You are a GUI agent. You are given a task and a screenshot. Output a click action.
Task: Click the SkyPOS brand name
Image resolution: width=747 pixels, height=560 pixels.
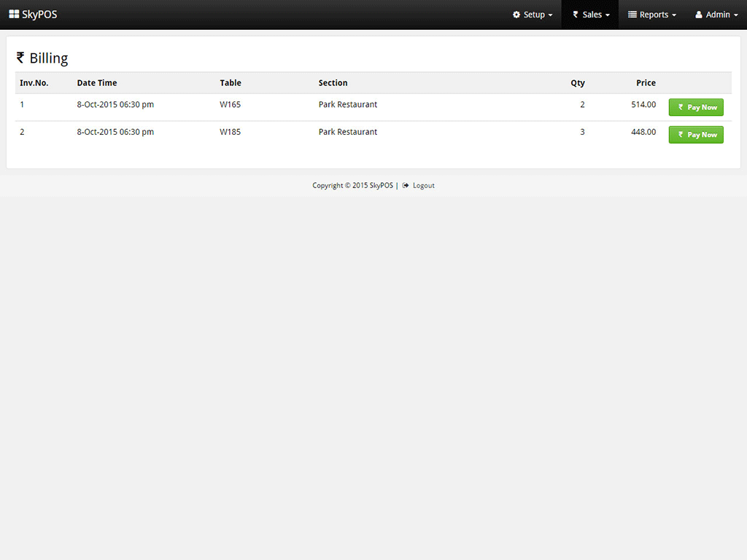pos(39,15)
